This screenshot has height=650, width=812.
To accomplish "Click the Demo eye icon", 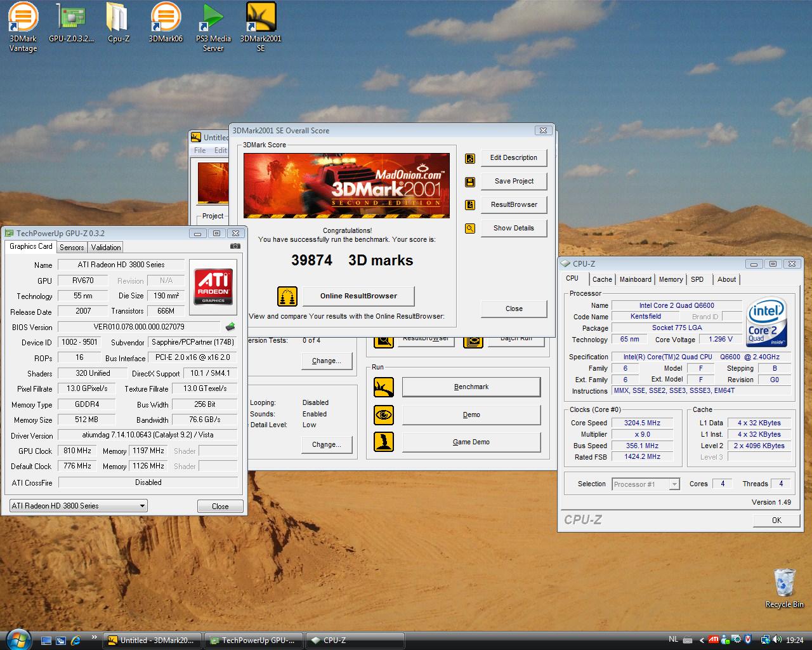I will coord(384,415).
